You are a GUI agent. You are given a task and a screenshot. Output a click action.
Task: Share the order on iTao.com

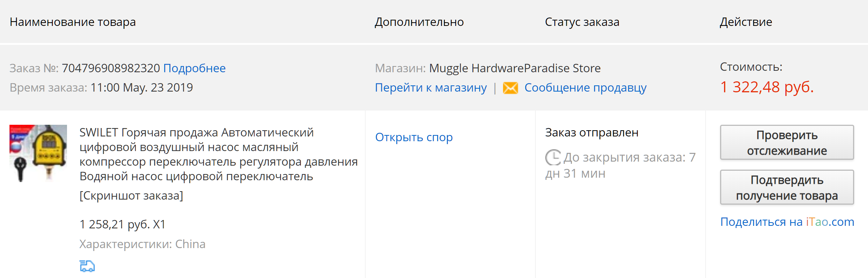coord(787,222)
